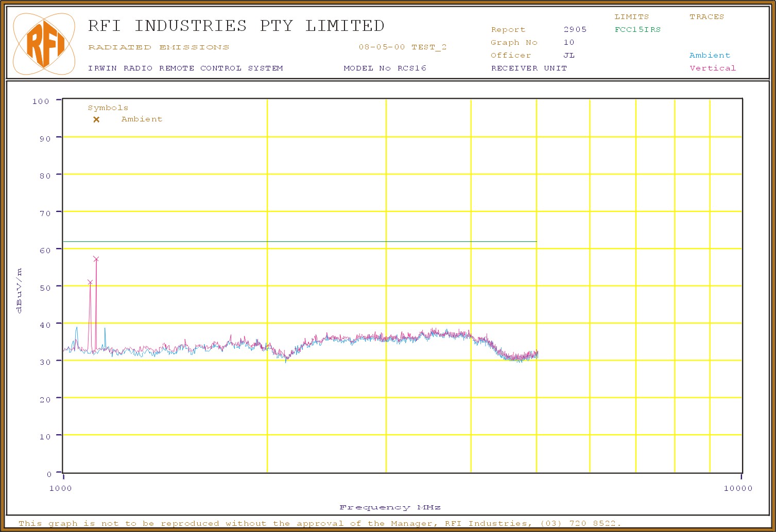776x532 pixels.
Task: Click the Frequency MHz axis label
Action: (x=390, y=507)
